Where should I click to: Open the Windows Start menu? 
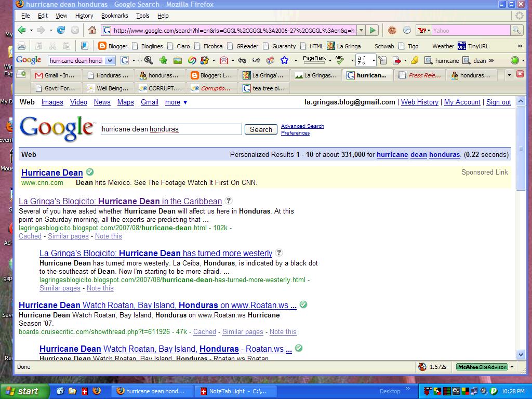coord(25,391)
